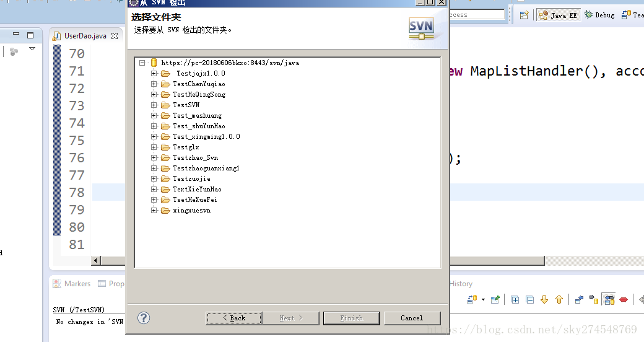The height and width of the screenshot is (342, 644).
Task: Click the SVN repository root cylinder icon
Action: coord(154,63)
